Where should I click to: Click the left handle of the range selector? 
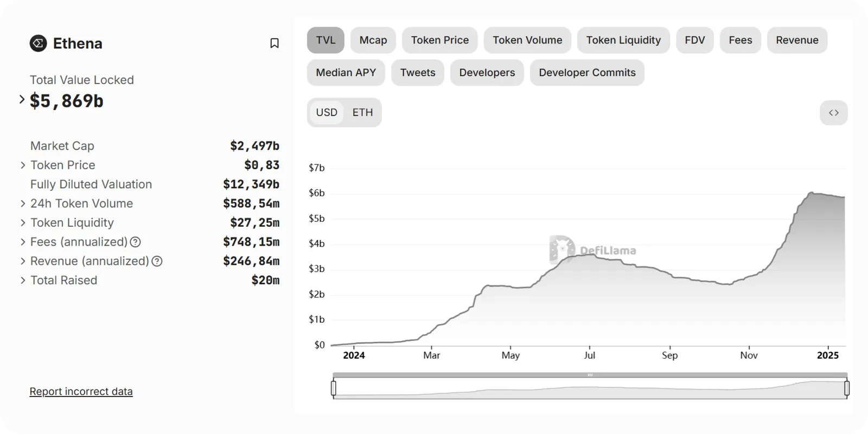[334, 388]
